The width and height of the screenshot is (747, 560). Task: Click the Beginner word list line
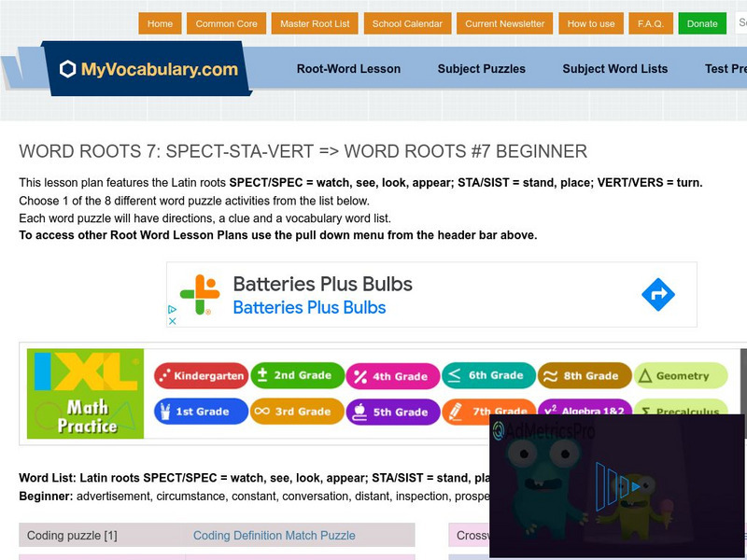pyautogui.click(x=254, y=497)
